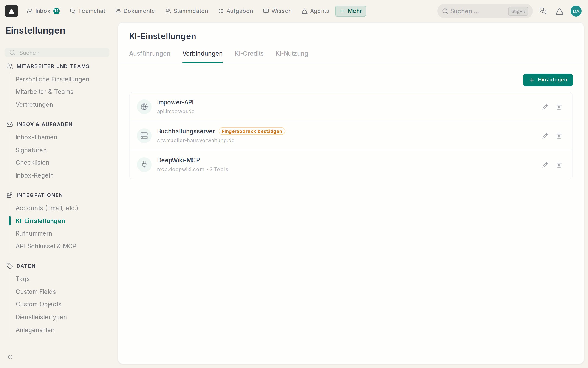Screen dimensions: 588x368
Task: Open Persönliche Einstellungen
Action: 52,79
